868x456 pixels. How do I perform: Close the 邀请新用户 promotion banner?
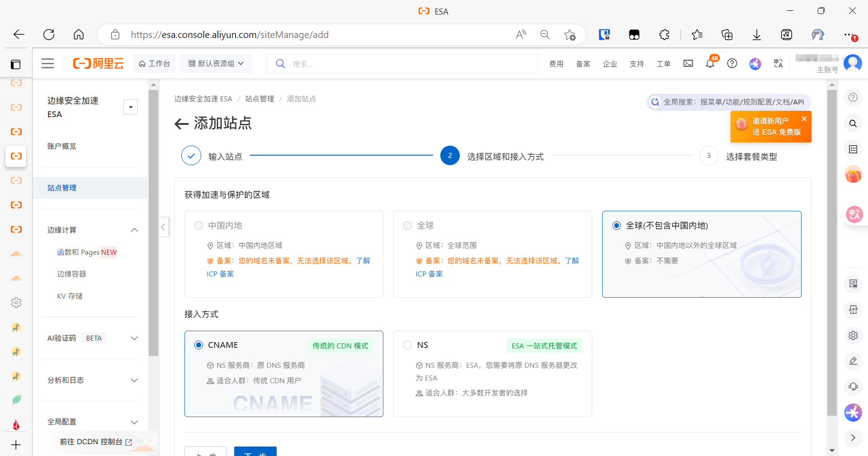(x=804, y=119)
